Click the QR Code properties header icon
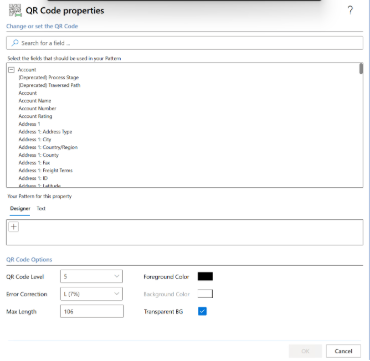Screen dimensions: 370x361 [15, 10]
